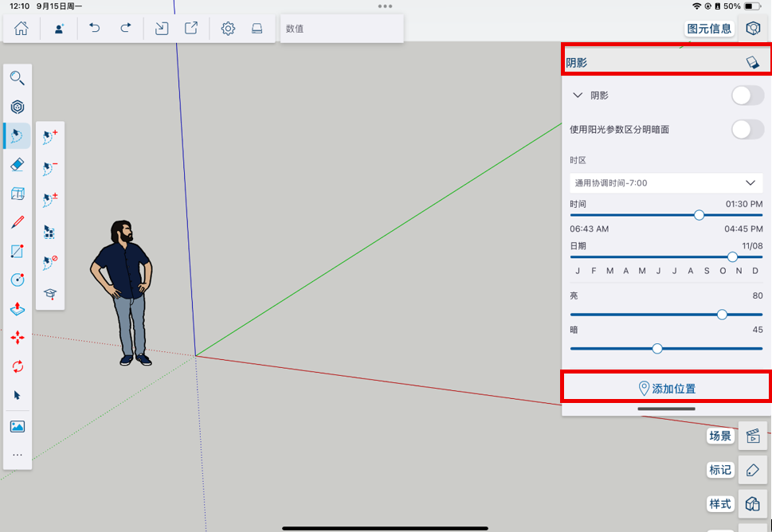
Task: Go to the Home screen icon
Action: tap(22, 29)
